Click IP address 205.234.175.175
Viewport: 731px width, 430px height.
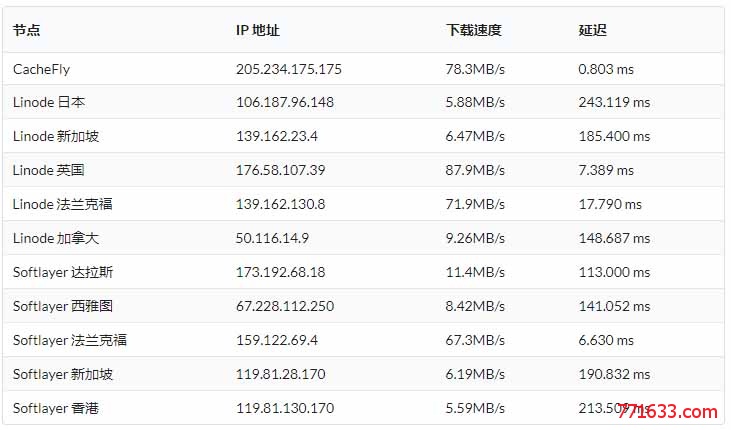(289, 69)
